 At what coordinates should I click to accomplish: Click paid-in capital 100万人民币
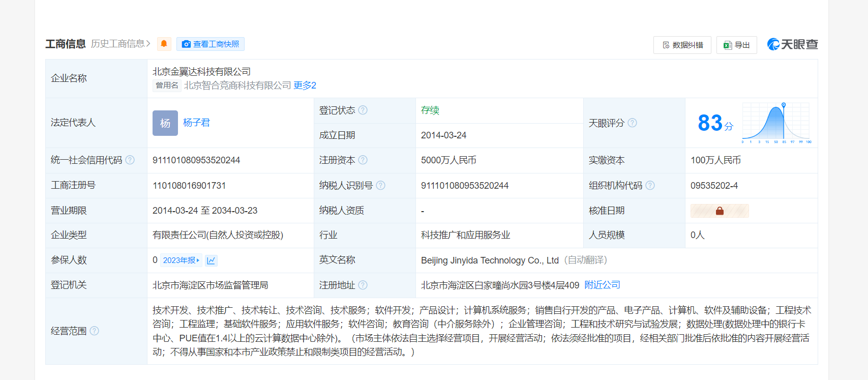(x=715, y=160)
